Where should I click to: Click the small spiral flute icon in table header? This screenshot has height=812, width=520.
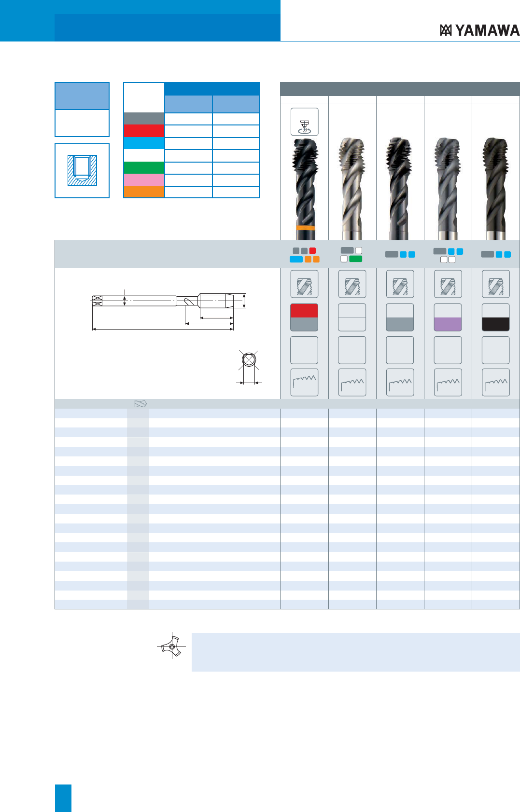[x=140, y=404]
